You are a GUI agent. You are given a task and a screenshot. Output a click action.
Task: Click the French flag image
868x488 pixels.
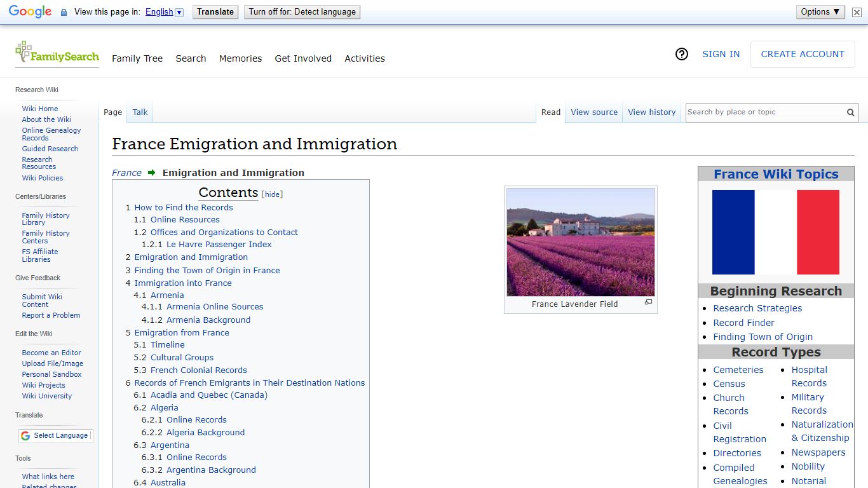pos(776,233)
